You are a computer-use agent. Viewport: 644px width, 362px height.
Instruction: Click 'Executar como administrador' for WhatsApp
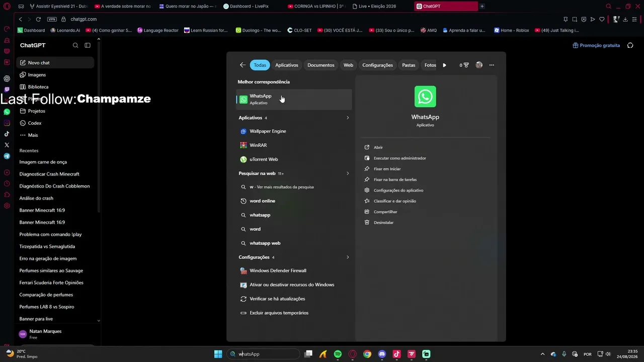399,158
